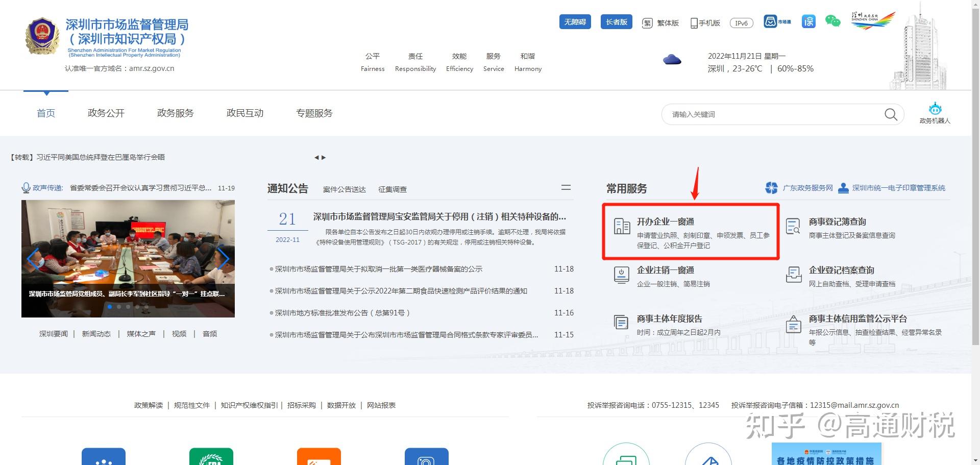
Task: Open 企业登记档案查询 link
Action: [842, 270]
